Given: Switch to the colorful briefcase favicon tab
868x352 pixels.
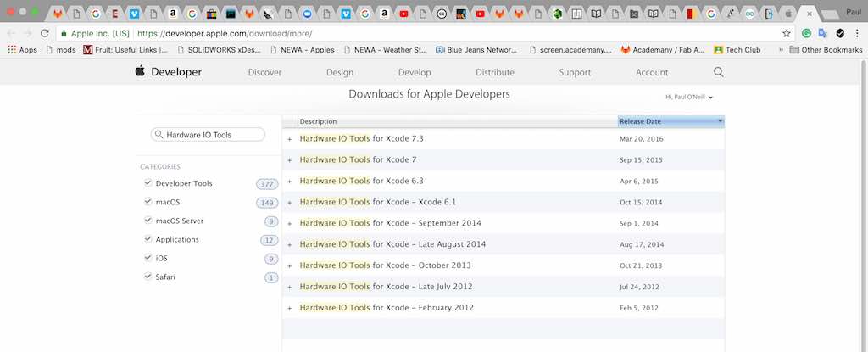Looking at the screenshot, I should pyautogui.click(x=211, y=14).
